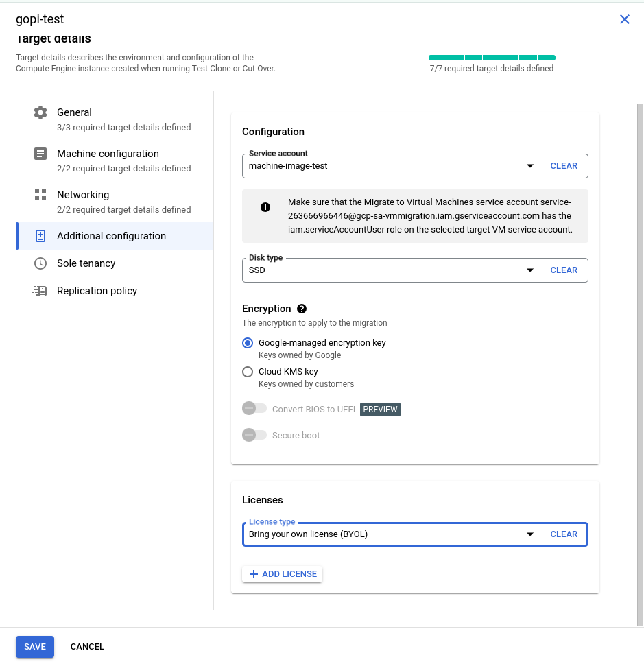Select Cloud KMS key radio option

[x=248, y=372]
